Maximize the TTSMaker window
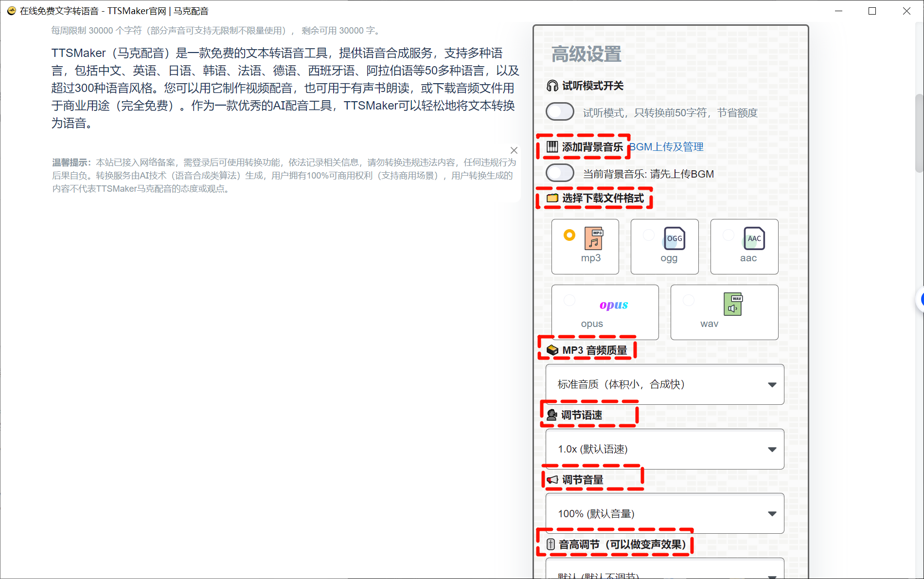This screenshot has width=924, height=579. point(872,11)
